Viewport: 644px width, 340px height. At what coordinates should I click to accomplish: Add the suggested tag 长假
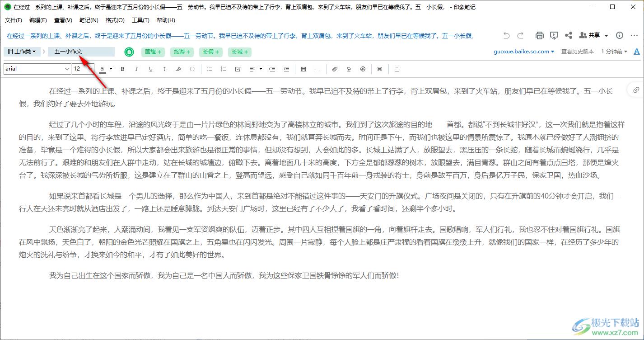pyautogui.click(x=211, y=52)
